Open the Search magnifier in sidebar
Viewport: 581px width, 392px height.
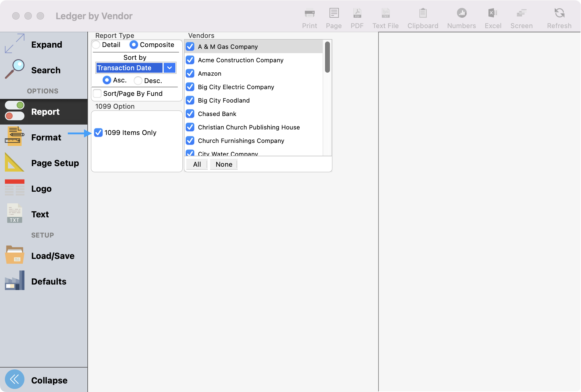(x=15, y=70)
